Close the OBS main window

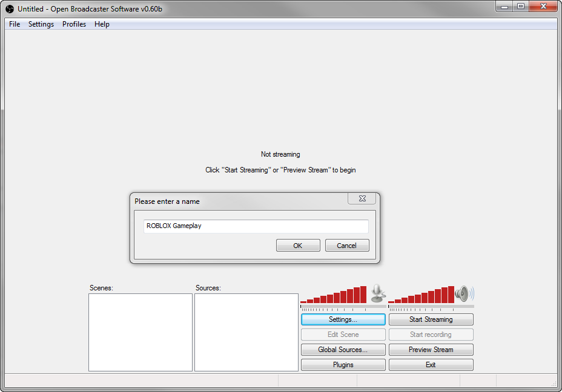543,7
